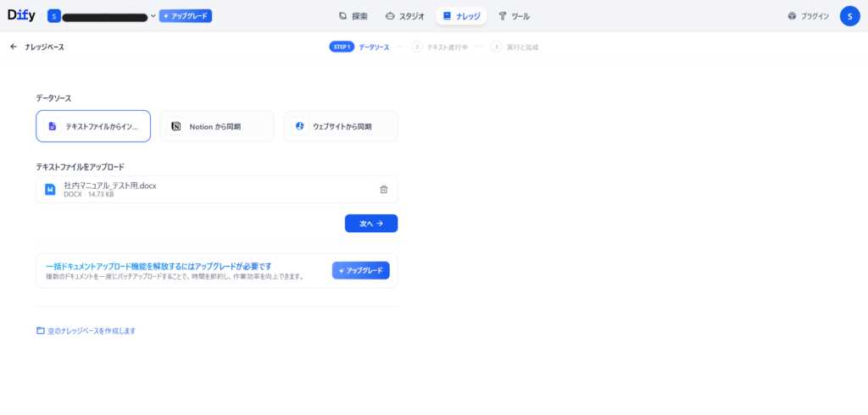Click folder icon beside 空のナレッジベース link
868x415 pixels.
pos(41,330)
